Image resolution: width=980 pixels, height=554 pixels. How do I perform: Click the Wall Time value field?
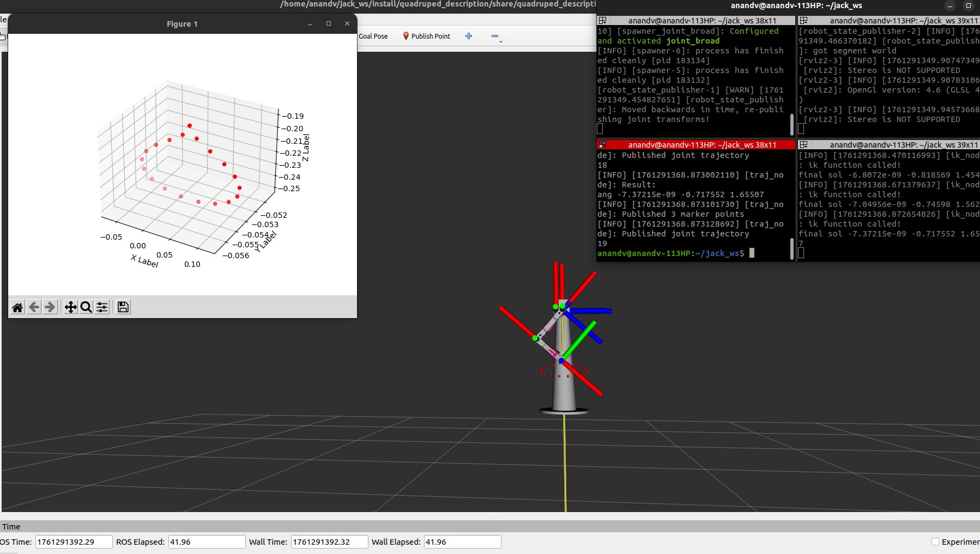click(x=329, y=542)
